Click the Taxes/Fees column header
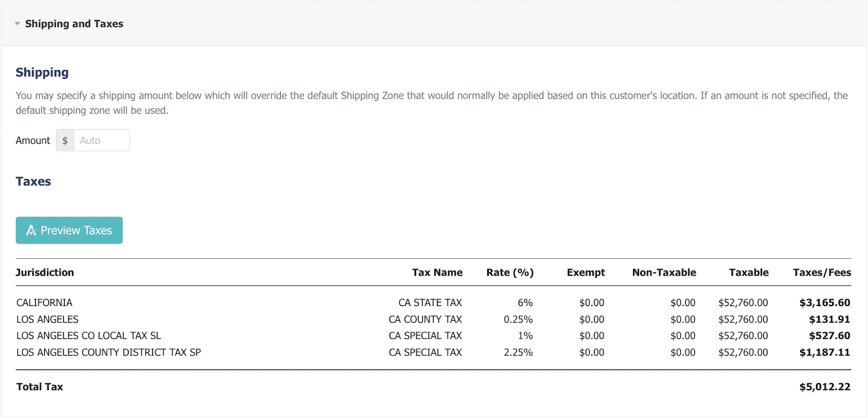The width and height of the screenshot is (868, 419). [821, 272]
